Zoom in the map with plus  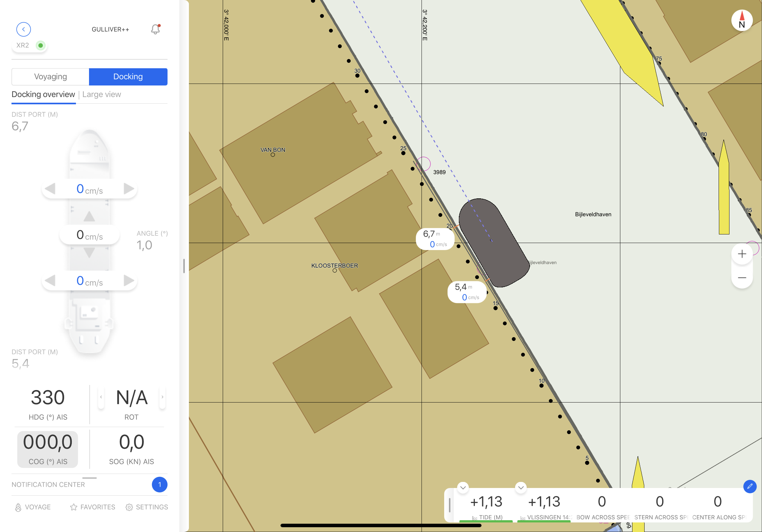coord(742,254)
